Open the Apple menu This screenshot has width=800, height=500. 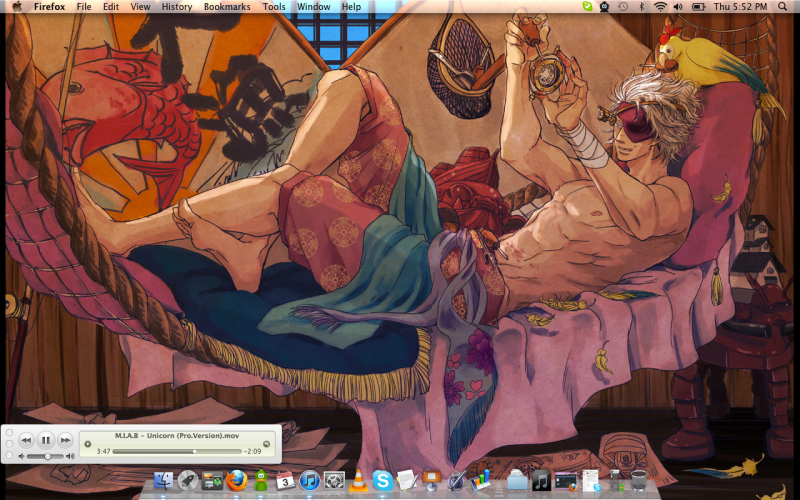point(17,7)
